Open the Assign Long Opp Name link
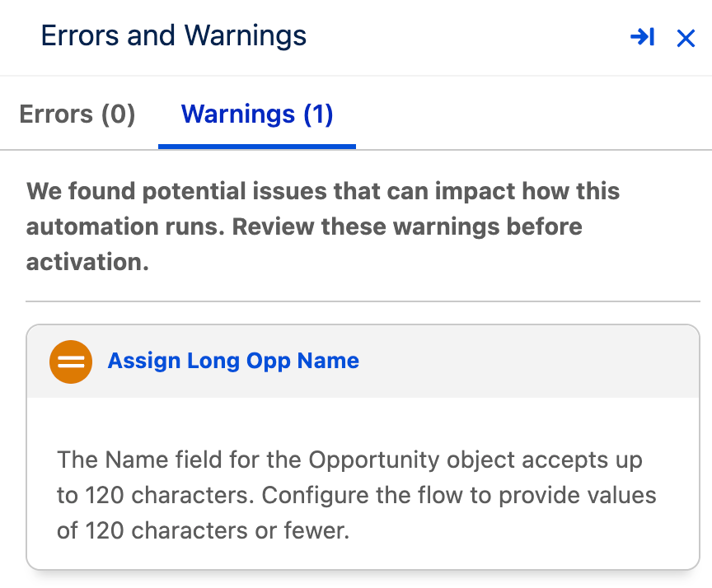This screenshot has width=712, height=588. coord(233,362)
